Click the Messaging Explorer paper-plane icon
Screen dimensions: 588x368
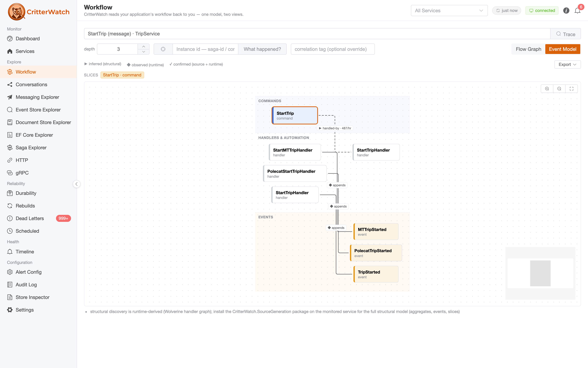point(10,97)
